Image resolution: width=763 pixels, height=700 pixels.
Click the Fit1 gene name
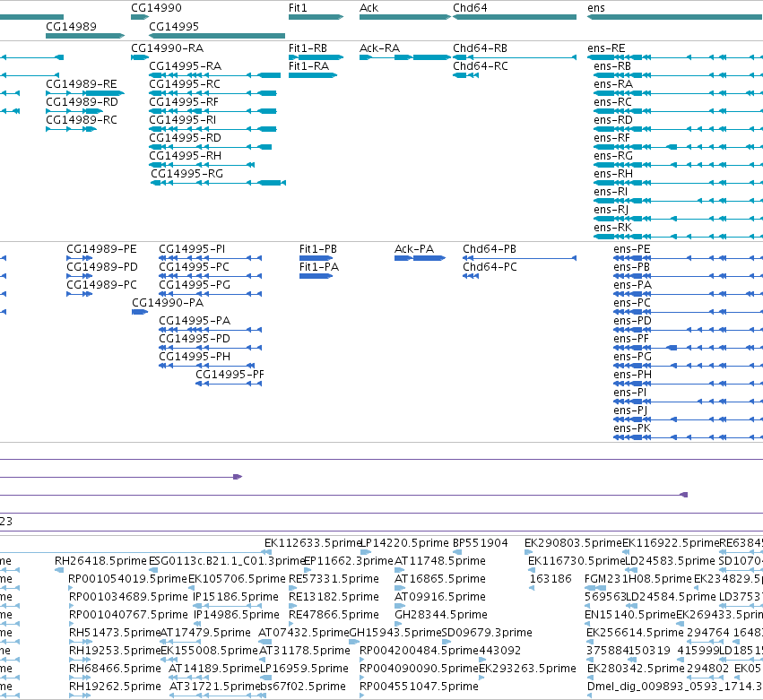click(x=298, y=8)
